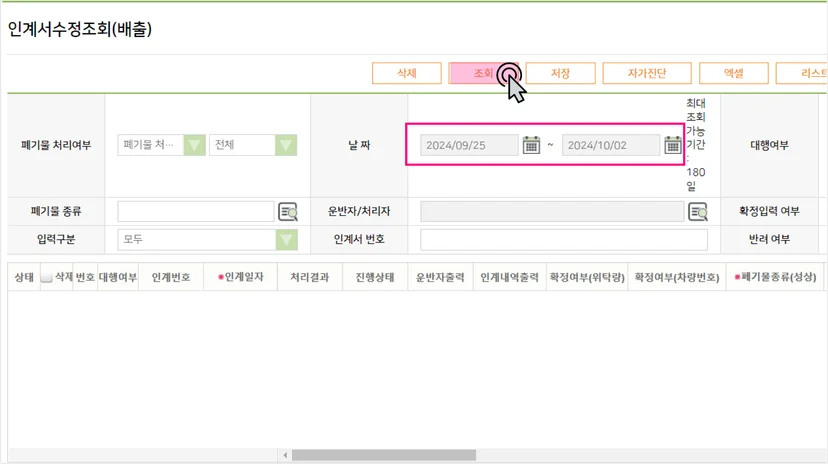The height and width of the screenshot is (464, 828).
Task: Click the 대행여부 column header
Action: pyautogui.click(x=118, y=277)
